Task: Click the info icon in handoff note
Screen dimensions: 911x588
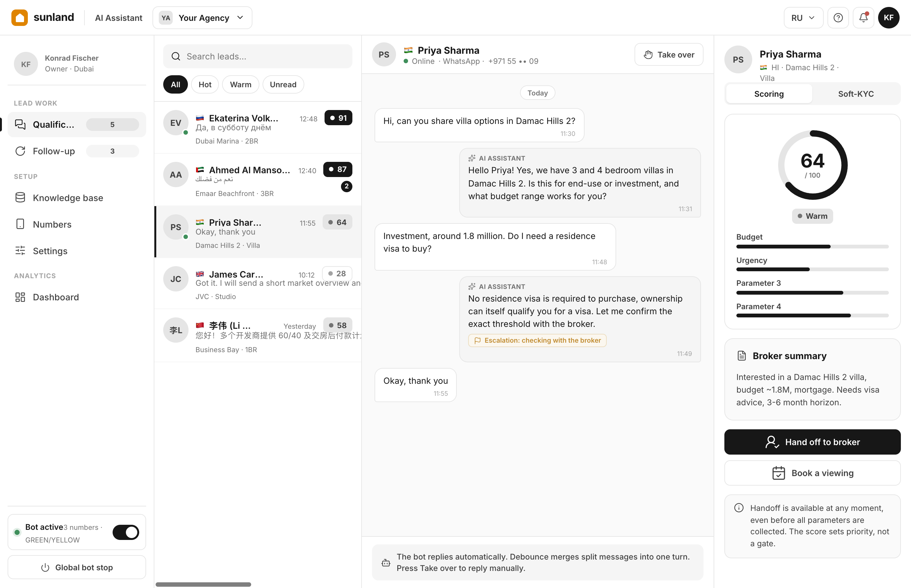Action: 739,508
